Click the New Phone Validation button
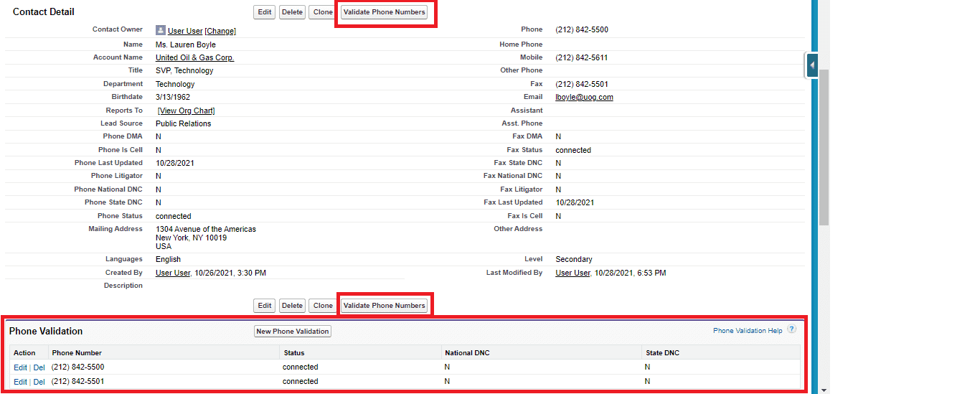980x394 pixels. (293, 332)
